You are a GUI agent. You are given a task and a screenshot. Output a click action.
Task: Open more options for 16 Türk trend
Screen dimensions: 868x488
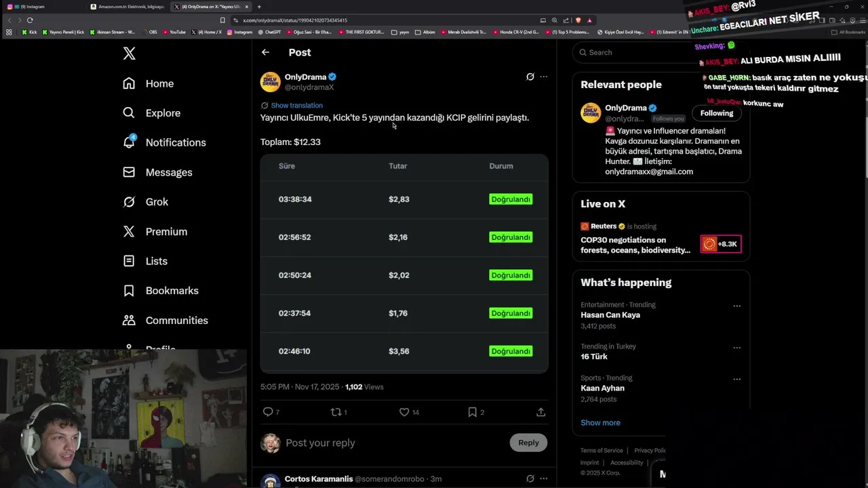[737, 348]
